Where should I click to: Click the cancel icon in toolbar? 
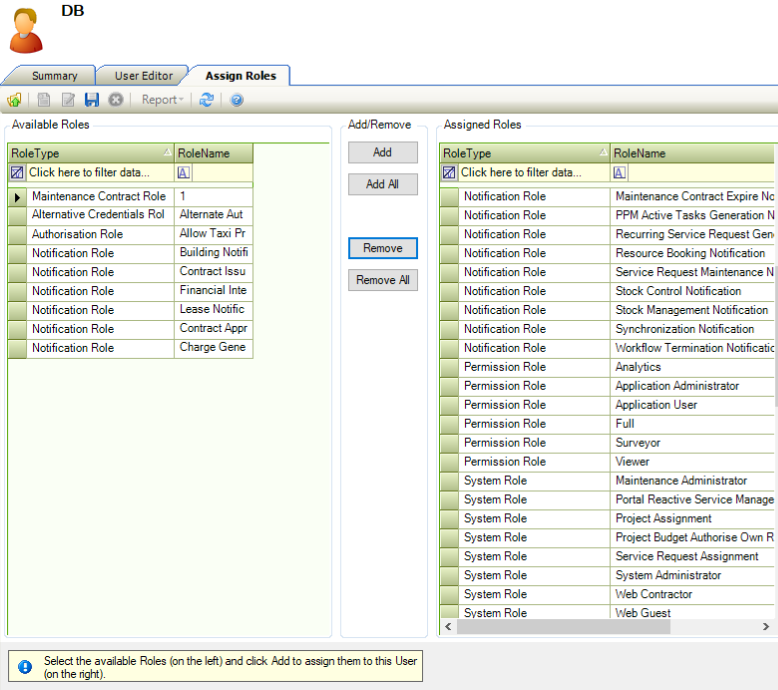point(116,100)
